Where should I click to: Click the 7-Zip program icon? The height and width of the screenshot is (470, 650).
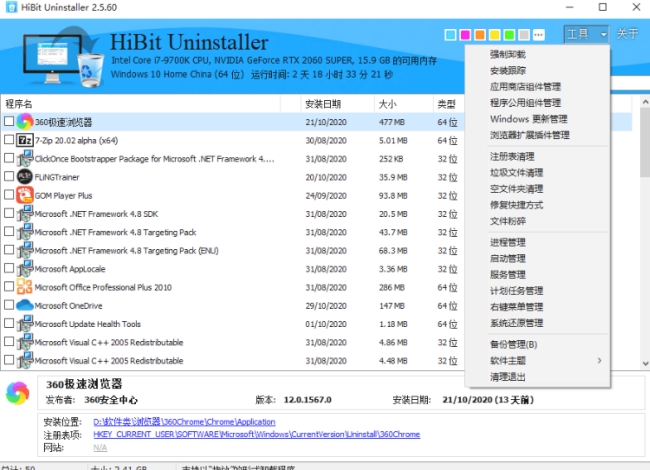pyautogui.click(x=24, y=141)
